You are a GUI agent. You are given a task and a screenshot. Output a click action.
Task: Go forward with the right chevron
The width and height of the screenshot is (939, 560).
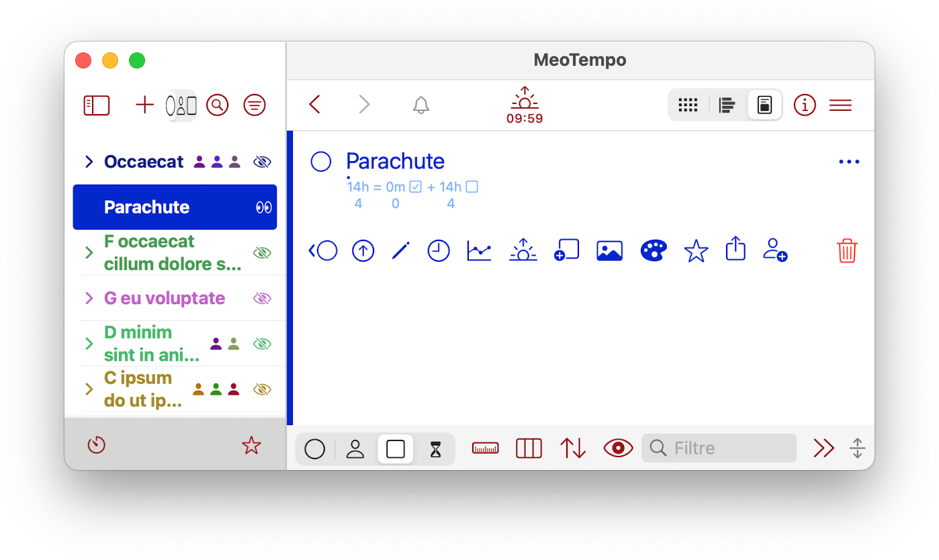[363, 104]
